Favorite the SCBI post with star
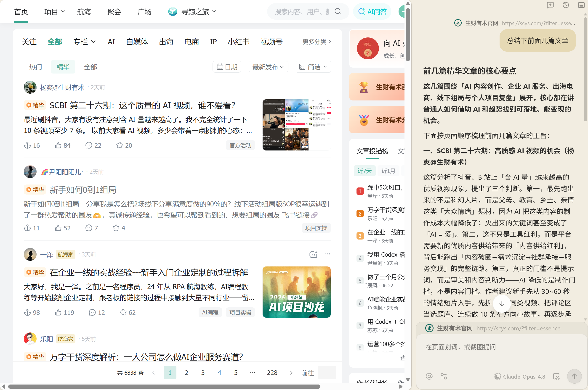 point(120,145)
